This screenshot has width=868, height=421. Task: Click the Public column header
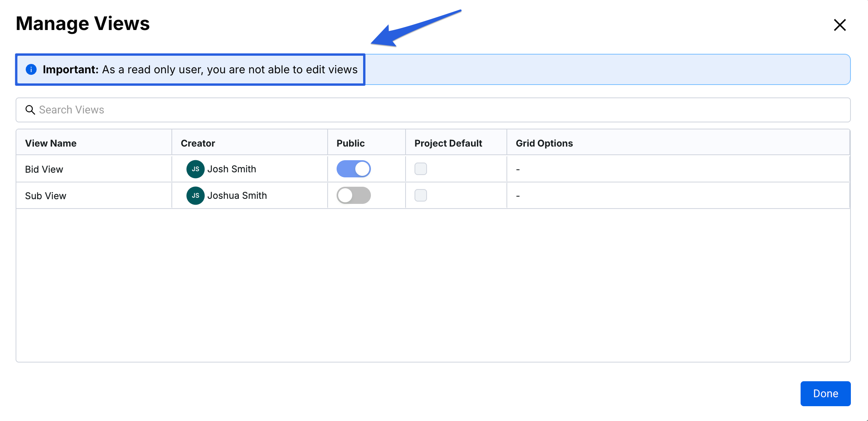[x=350, y=143]
